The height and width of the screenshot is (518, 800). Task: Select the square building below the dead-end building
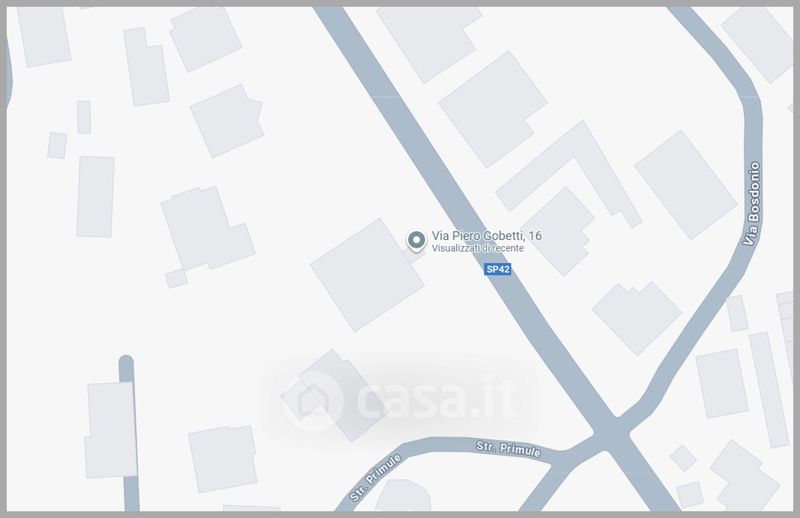[x=223, y=458]
